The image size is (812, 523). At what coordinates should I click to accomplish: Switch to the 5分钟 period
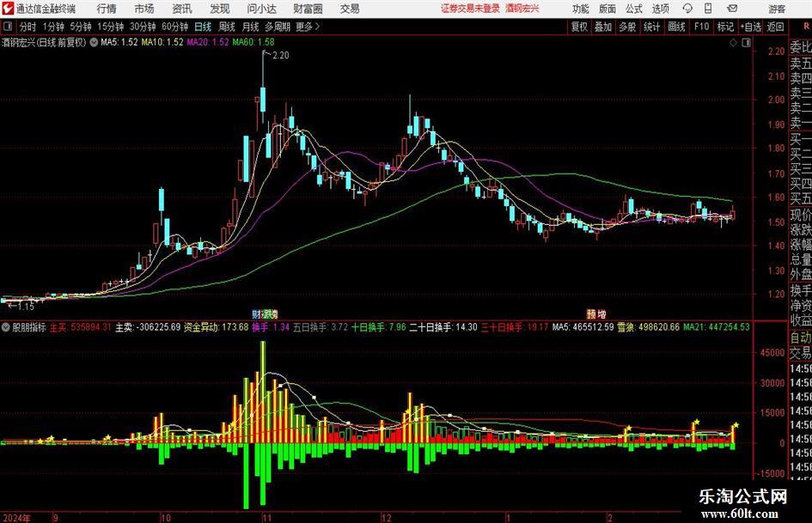[81, 27]
